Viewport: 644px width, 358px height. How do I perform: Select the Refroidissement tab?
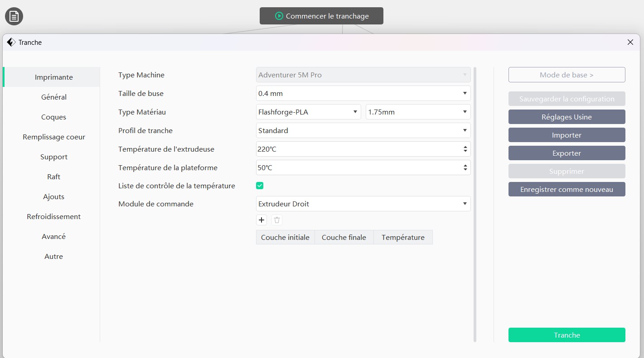pyautogui.click(x=54, y=217)
